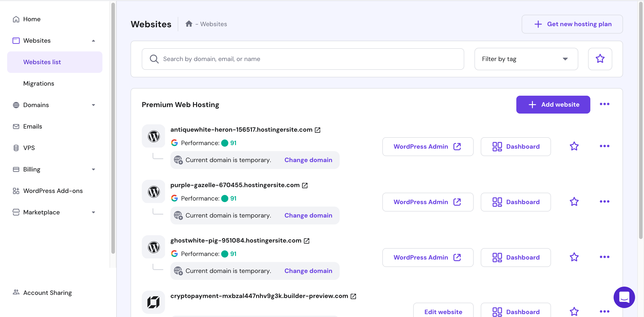Open more options for ghostwhite-pig site
Screen dimensions: 644x317
604,257
